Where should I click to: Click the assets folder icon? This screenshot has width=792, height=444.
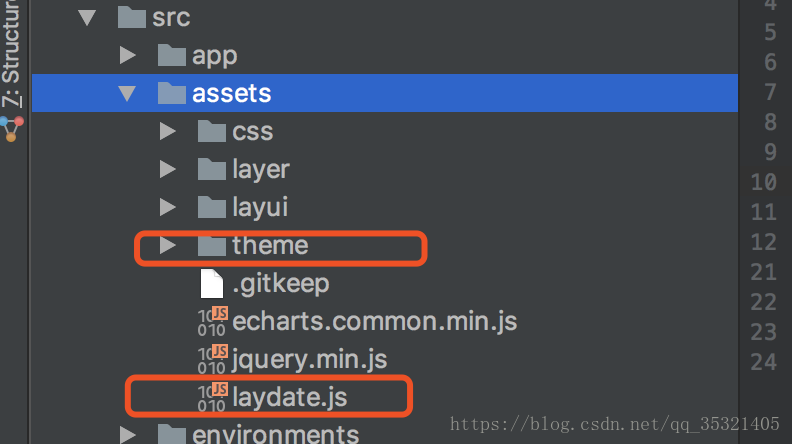point(172,93)
